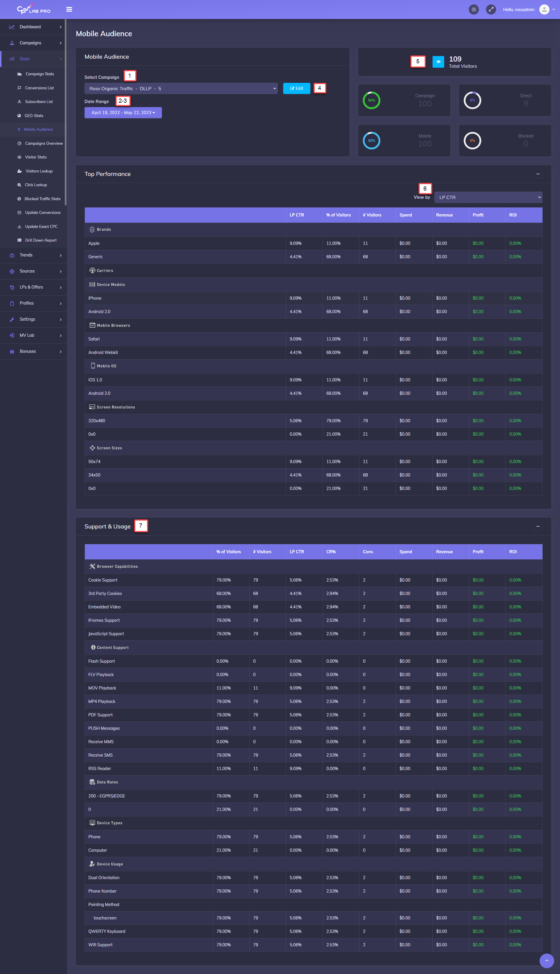560x974 pixels.
Task: Click the scroll-to-top round button
Action: click(547, 961)
